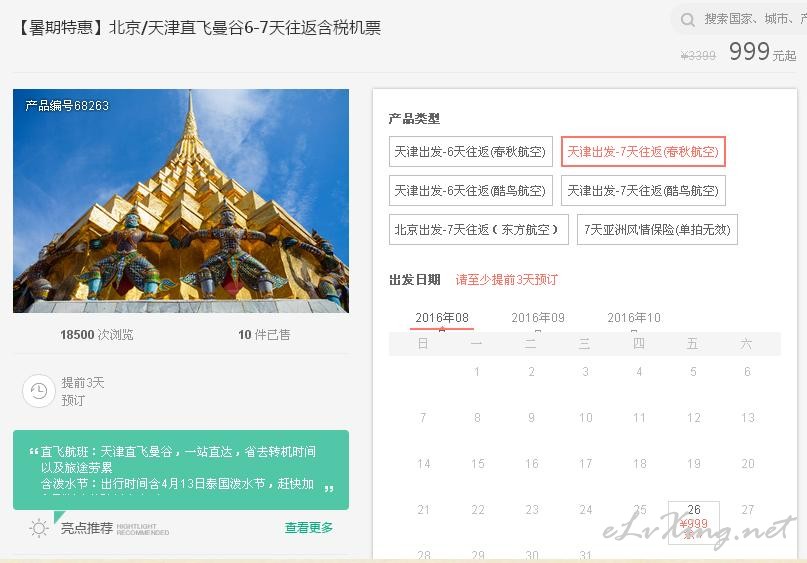Switch to the 2016年08 month tab
The image size is (807, 563).
point(442,318)
